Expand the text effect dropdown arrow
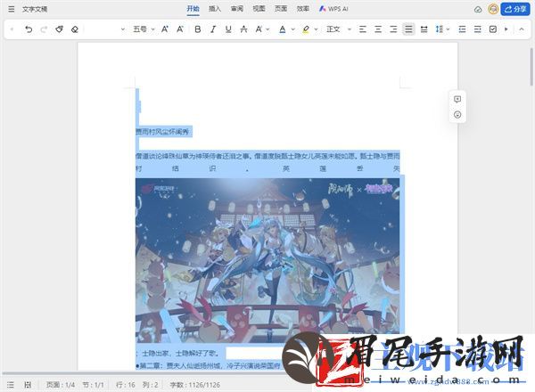Image resolution: width=535 pixels, height=392 pixels. pos(267,29)
